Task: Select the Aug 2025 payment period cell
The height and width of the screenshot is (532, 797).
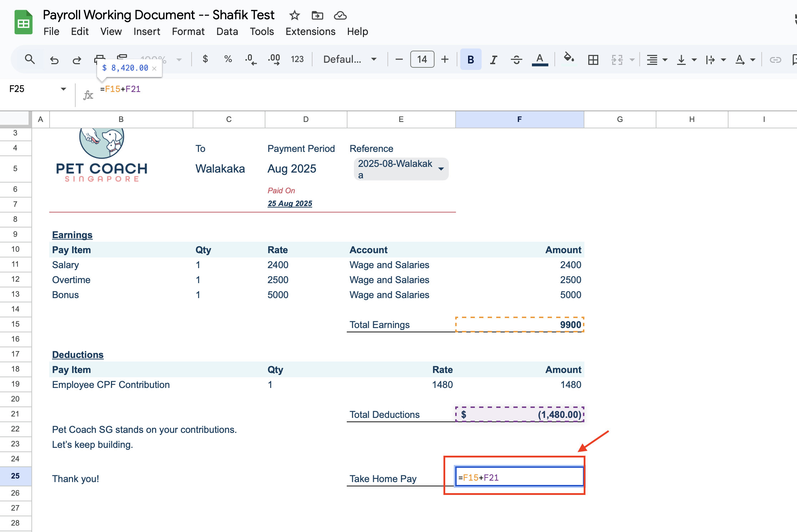Action: point(306,169)
